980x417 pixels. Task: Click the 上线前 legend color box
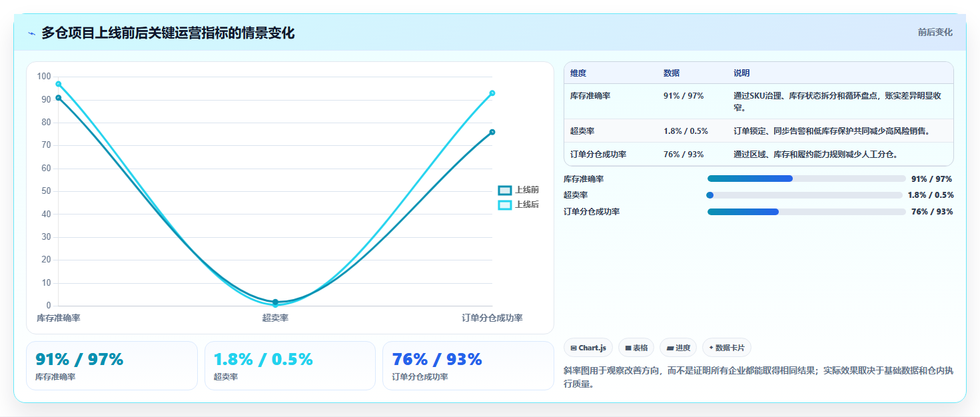[x=505, y=190]
